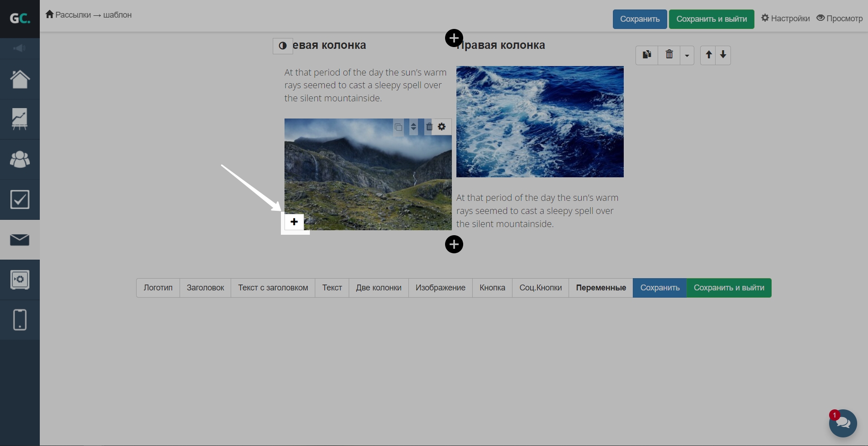868x446 pixels.
Task: Expand the dropdown caret next to trash
Action: coord(687,56)
